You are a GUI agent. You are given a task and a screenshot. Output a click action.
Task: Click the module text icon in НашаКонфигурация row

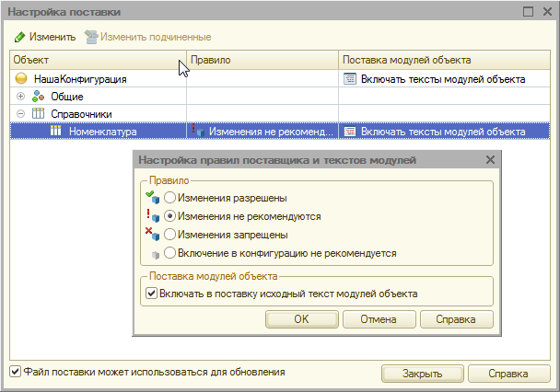pos(350,78)
